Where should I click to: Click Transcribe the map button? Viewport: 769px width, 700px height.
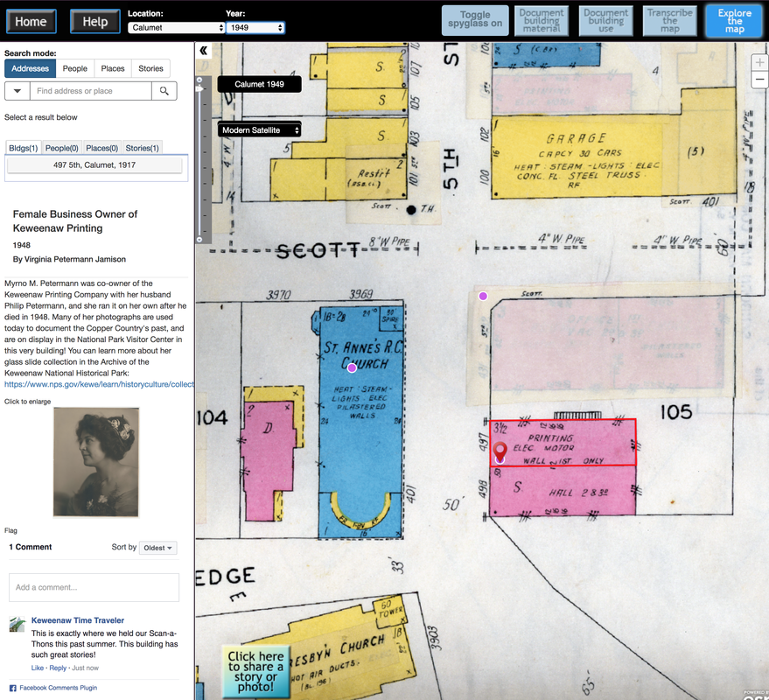[670, 21]
